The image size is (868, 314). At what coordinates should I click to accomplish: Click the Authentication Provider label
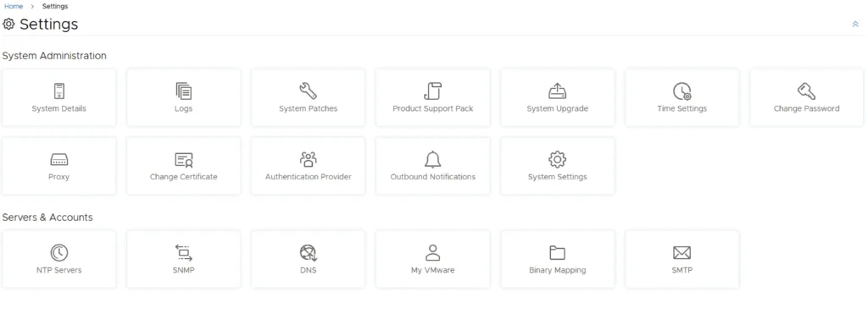[x=309, y=177]
